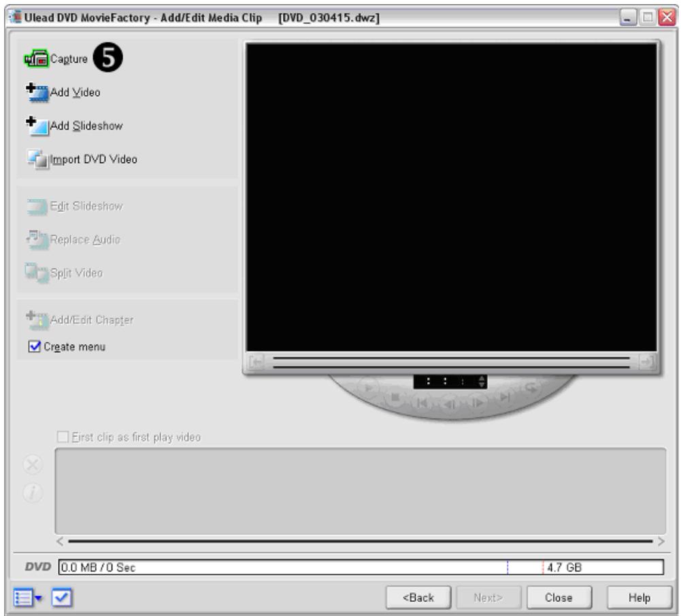
Task: Click the Import DVD Video icon
Action: tap(37, 159)
